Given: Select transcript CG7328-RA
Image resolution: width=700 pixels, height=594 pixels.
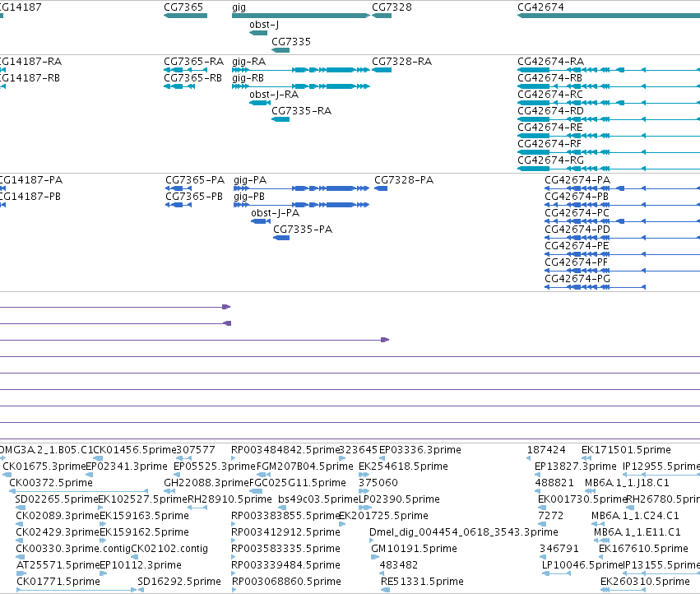Looking at the screenshot, I should (382, 70).
